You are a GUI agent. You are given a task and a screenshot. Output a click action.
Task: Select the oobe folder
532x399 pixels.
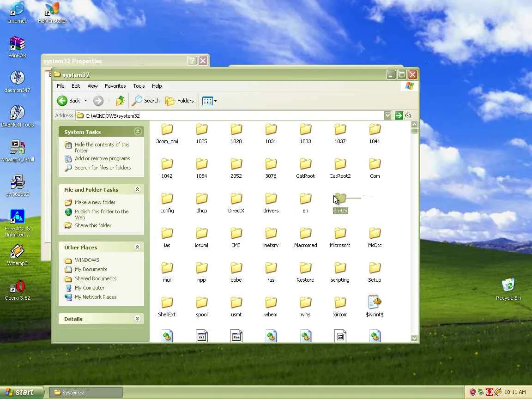click(236, 272)
